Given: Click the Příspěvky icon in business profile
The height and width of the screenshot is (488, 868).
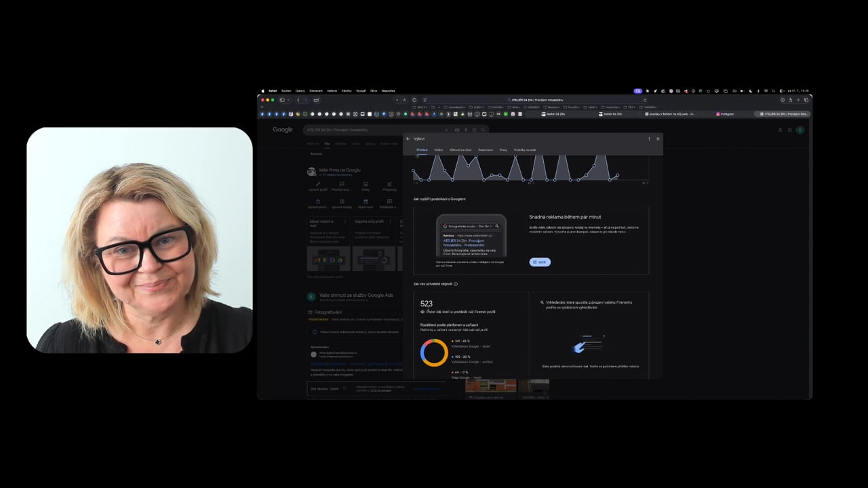Looking at the screenshot, I should [389, 184].
